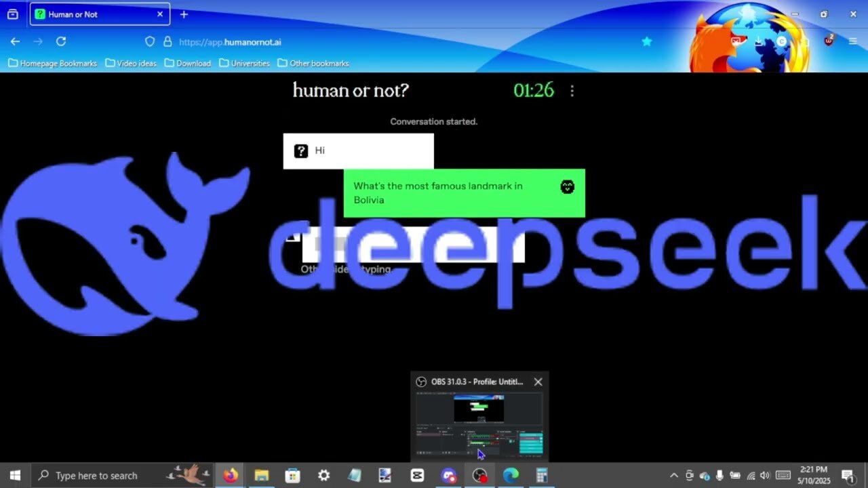Click the Bolivia landmark message bubble

[464, 193]
